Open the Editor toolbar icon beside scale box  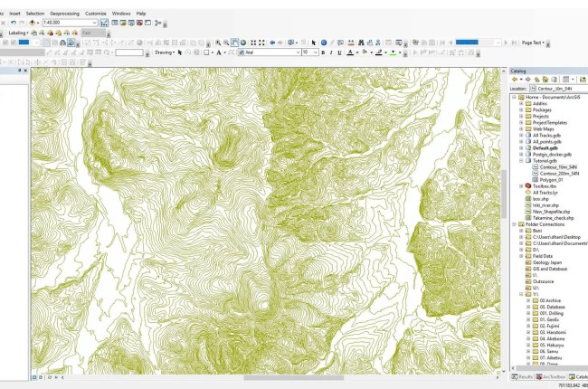coord(104,23)
